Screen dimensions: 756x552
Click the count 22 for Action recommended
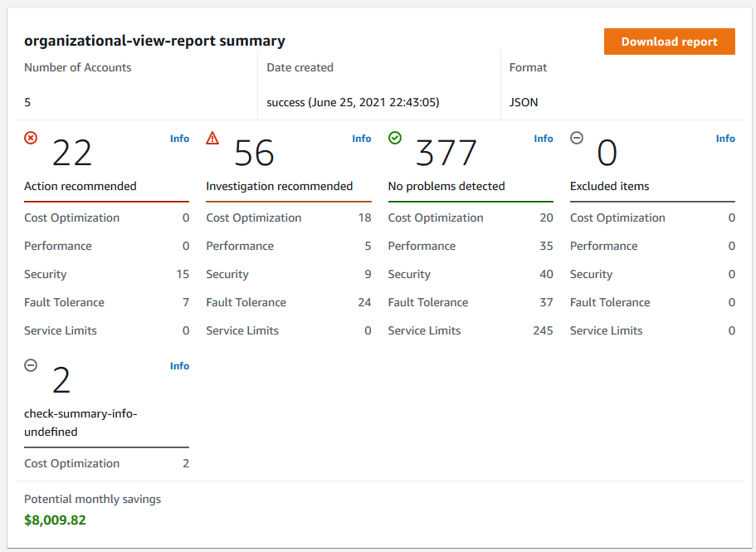71,154
